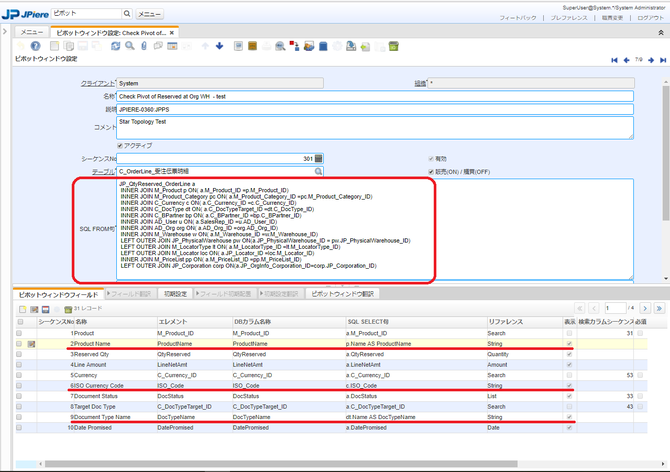This screenshot has width=670, height=472.
Task: Jump to the first record
Action: (x=614, y=60)
